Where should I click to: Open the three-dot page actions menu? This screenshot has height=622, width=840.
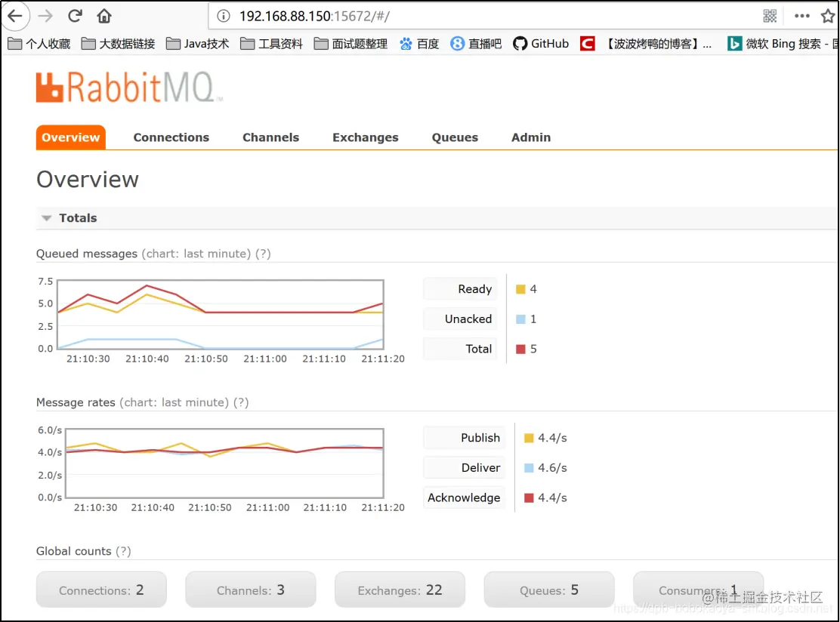(x=802, y=16)
